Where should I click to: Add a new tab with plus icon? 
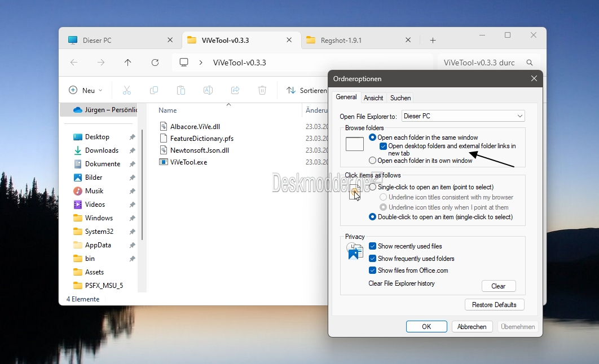pyautogui.click(x=433, y=41)
